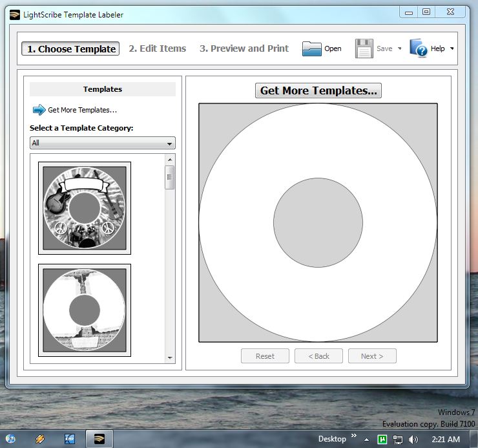478x448 pixels.
Task: Click the Get More Templates link in sidebar
Action: coord(82,110)
